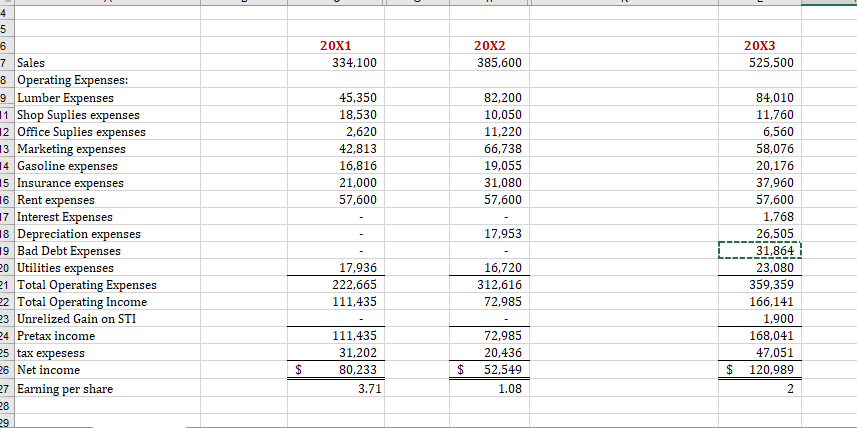
Task: Click Utilities expenses label
Action: click(66, 268)
